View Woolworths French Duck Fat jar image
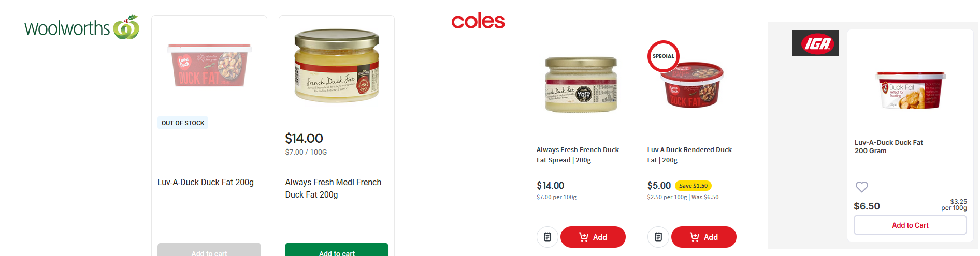The image size is (980, 256). pyautogui.click(x=337, y=66)
